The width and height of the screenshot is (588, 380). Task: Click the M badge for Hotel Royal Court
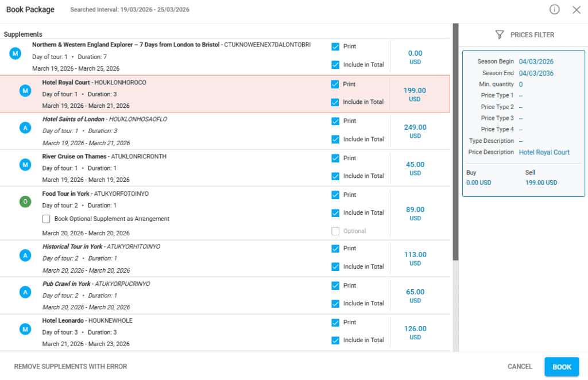click(x=25, y=91)
